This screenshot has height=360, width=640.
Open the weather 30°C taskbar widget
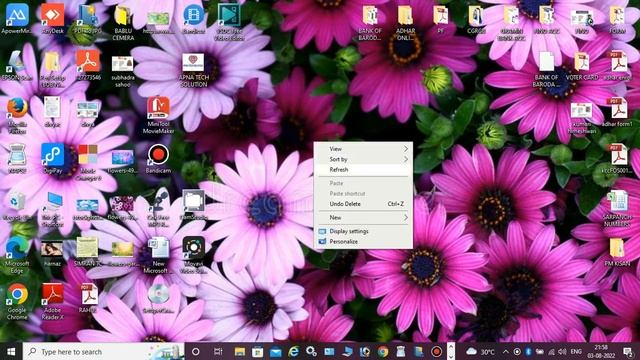(481, 351)
